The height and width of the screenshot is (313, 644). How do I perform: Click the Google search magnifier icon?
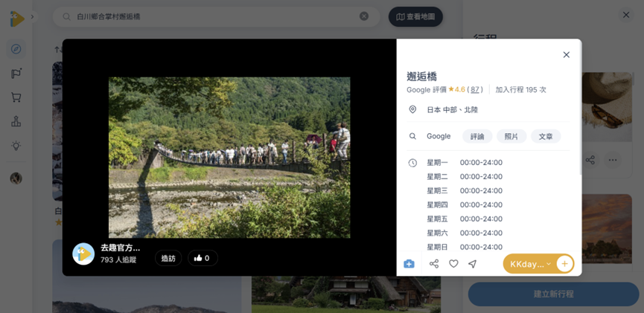point(412,136)
